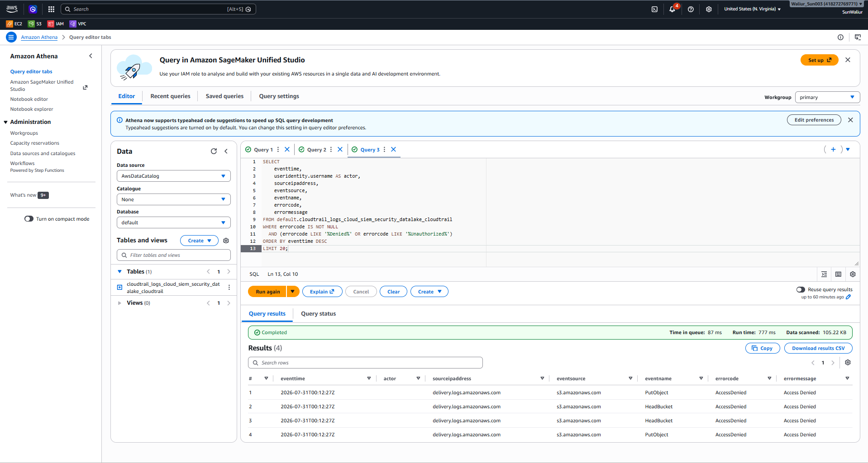Refresh the Data panel
868x463 pixels.
[x=214, y=151]
